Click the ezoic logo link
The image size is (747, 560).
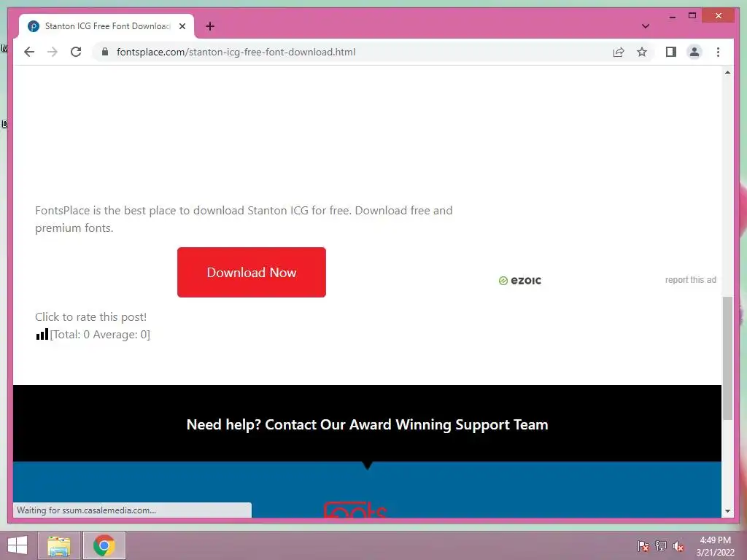click(520, 281)
